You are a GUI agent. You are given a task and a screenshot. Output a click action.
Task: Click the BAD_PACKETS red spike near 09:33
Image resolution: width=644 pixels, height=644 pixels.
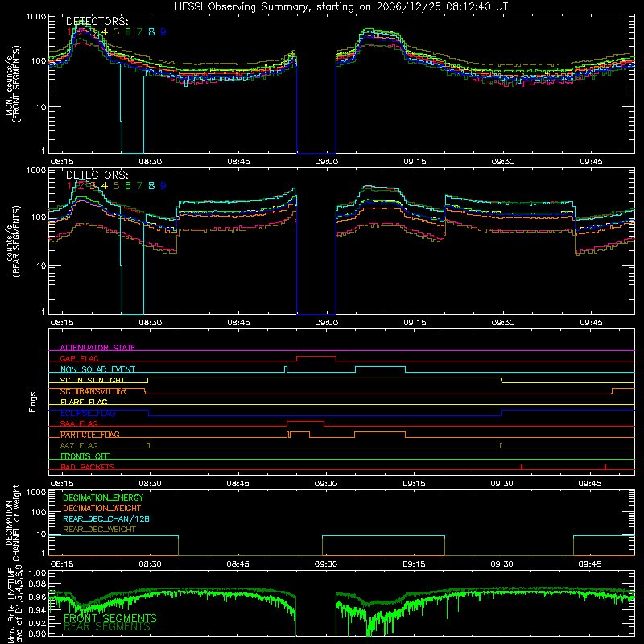521,467
